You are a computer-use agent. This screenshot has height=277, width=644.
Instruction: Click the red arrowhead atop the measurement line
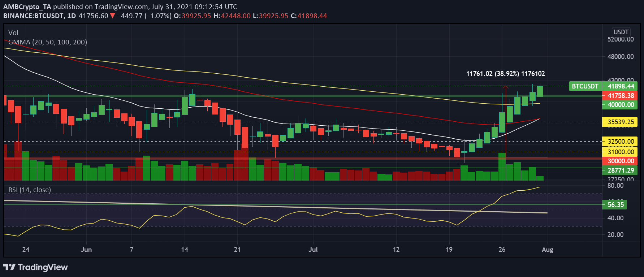tap(506, 87)
